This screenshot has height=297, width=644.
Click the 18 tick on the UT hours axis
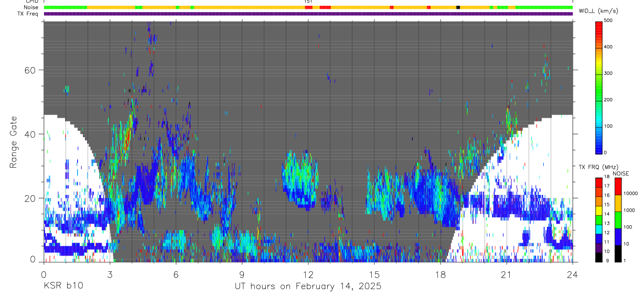click(440, 274)
